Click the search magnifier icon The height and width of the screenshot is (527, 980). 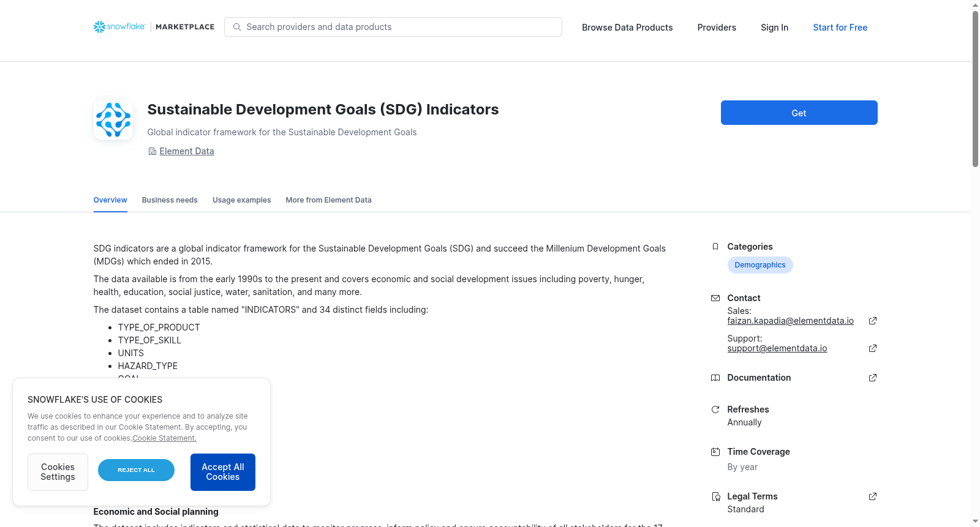[237, 27]
